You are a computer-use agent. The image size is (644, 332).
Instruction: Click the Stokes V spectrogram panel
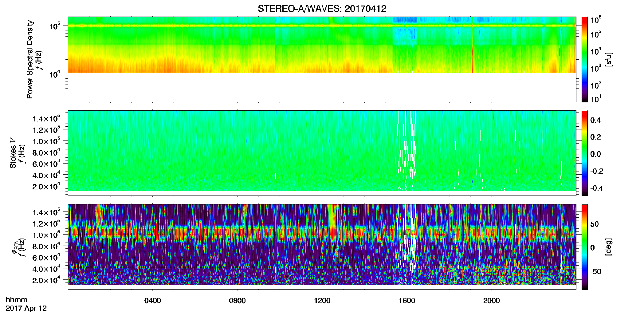coord(322,153)
